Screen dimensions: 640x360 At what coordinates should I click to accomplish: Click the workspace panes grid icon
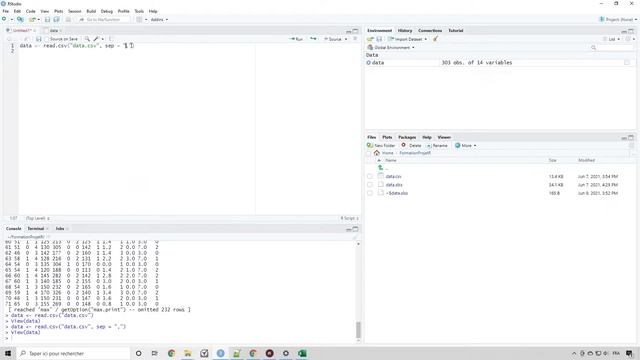point(139,19)
